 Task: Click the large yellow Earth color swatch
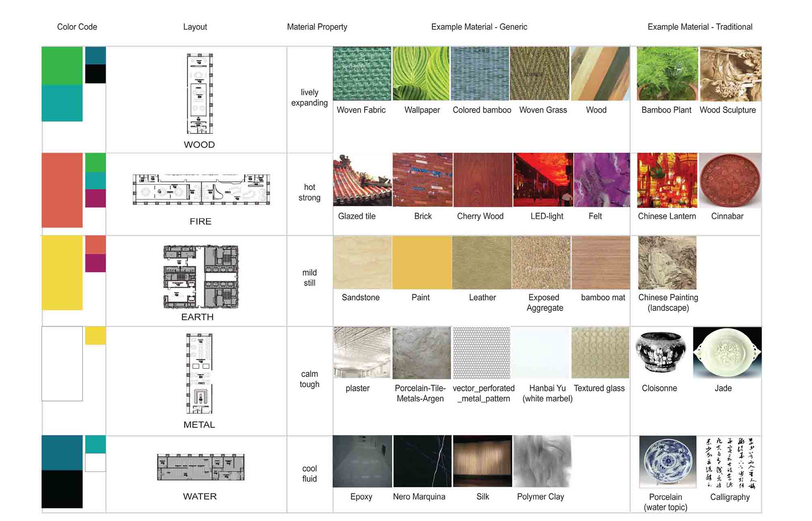pyautogui.click(x=62, y=273)
